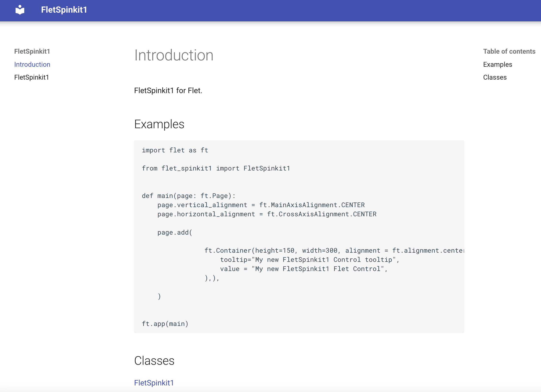The height and width of the screenshot is (392, 541).
Task: Click the 'def main(page: ft.Page):' line
Action: [x=189, y=196]
